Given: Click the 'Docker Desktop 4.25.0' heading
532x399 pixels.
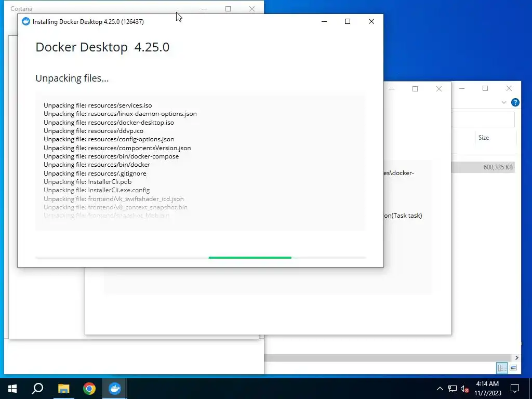Looking at the screenshot, I should point(102,47).
